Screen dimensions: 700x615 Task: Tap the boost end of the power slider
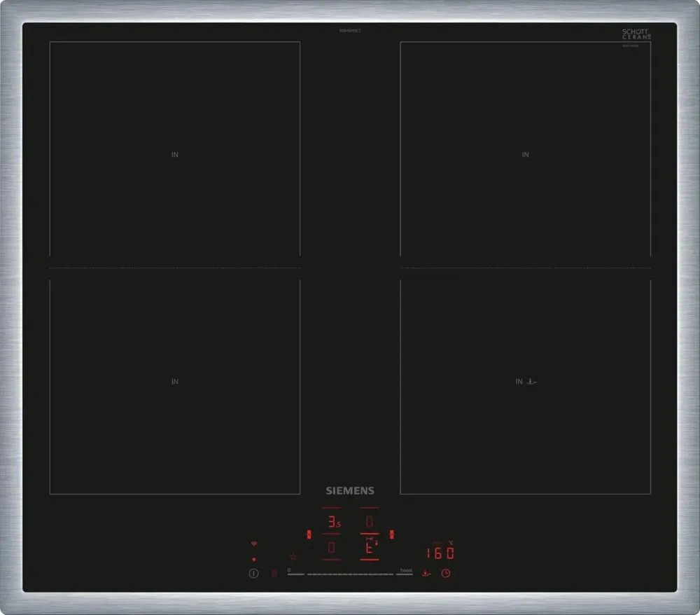pyautogui.click(x=405, y=573)
